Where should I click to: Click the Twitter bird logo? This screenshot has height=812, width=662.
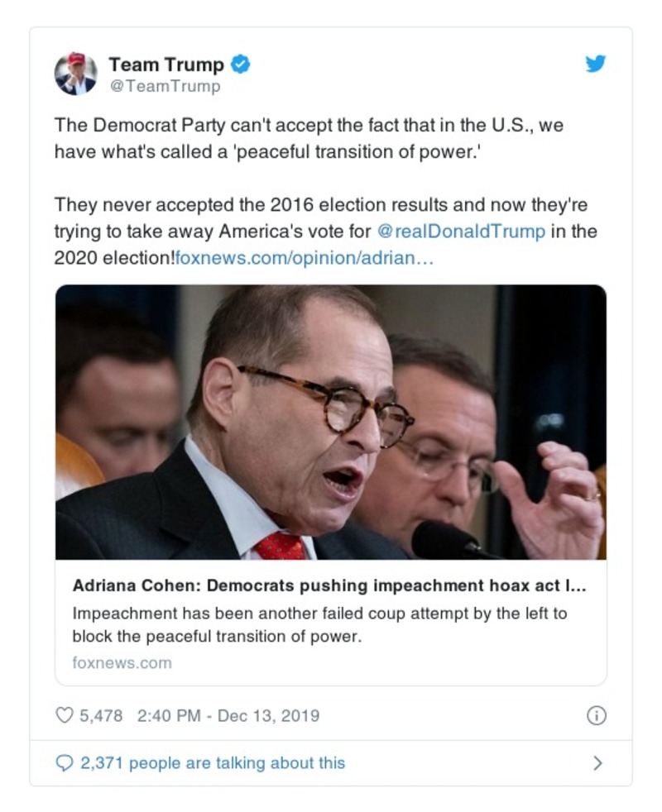[x=596, y=64]
